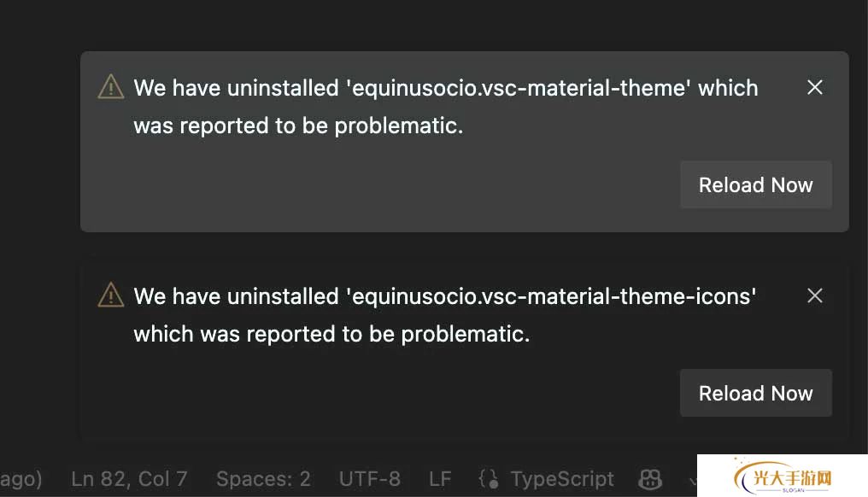
Task: Open the Copilot status icon
Action: pos(650,479)
